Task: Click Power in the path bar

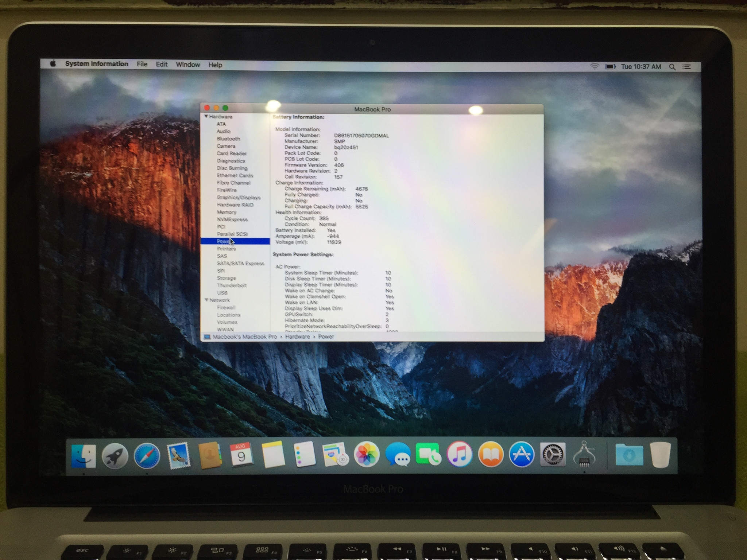Action: pos(326,337)
